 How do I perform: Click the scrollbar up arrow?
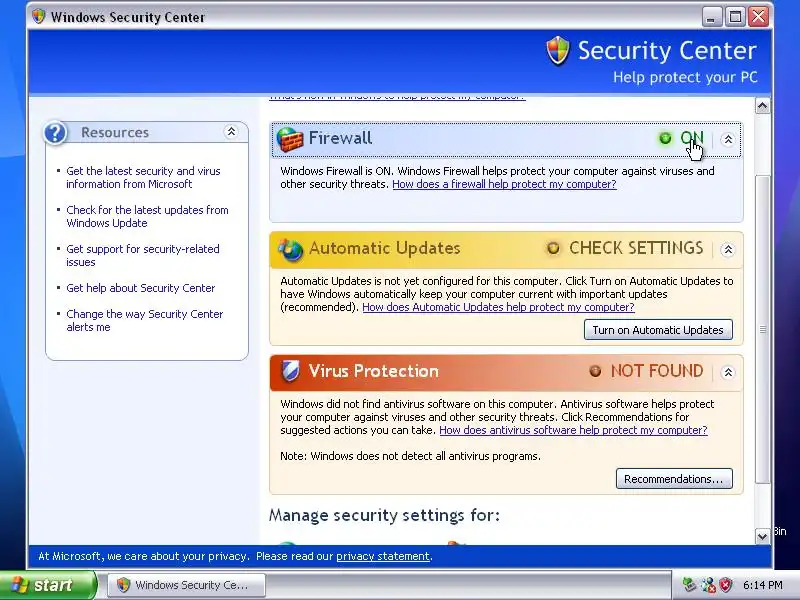pos(762,106)
